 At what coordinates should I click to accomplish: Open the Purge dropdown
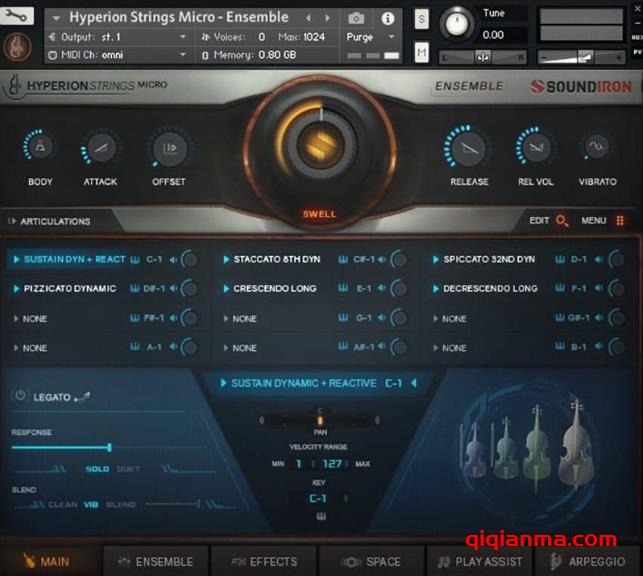coord(392,37)
